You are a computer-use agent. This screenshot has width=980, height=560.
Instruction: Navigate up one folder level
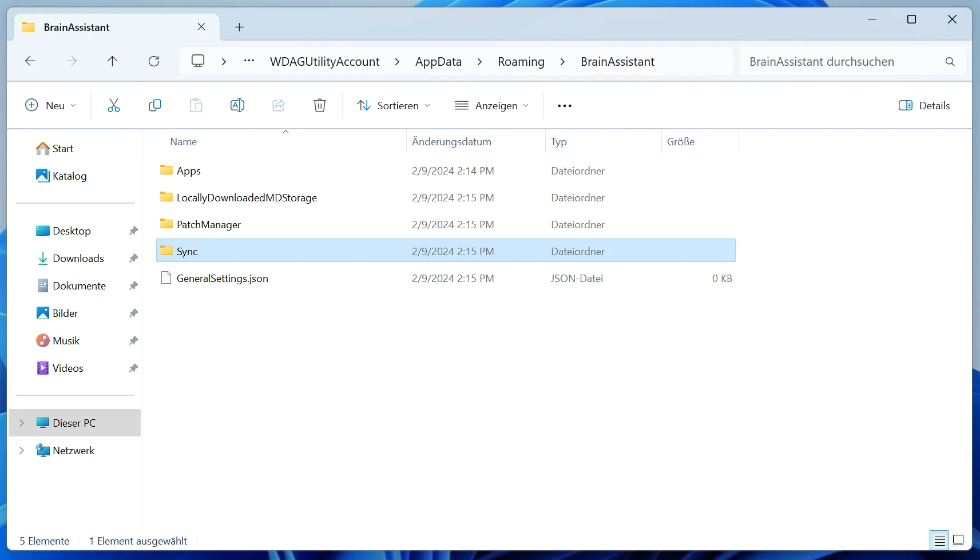112,61
